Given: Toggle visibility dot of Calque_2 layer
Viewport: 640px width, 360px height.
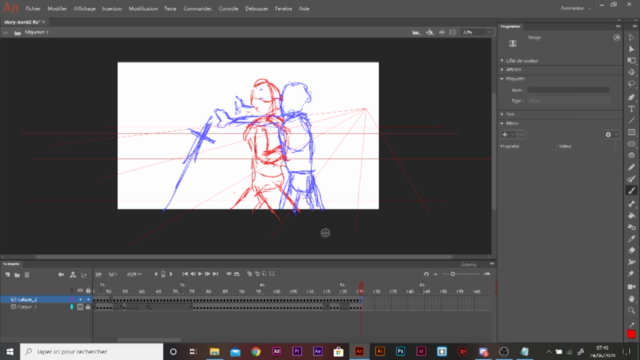Looking at the screenshot, I should (80, 299).
